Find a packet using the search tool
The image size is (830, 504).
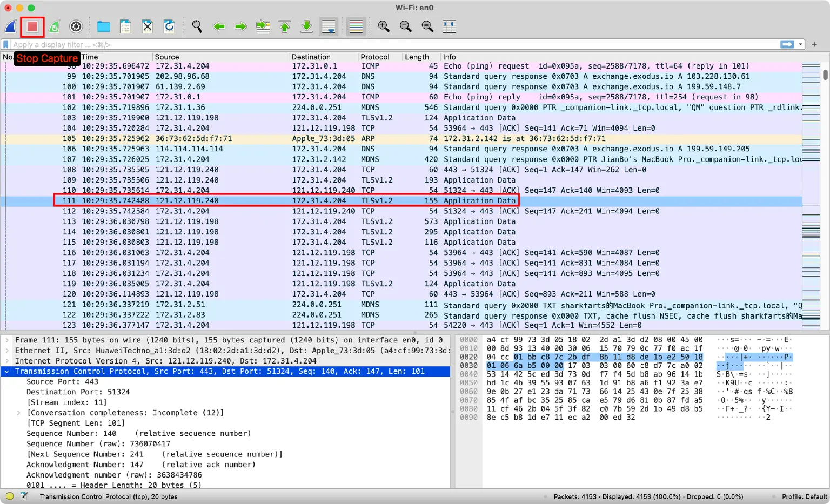click(197, 26)
